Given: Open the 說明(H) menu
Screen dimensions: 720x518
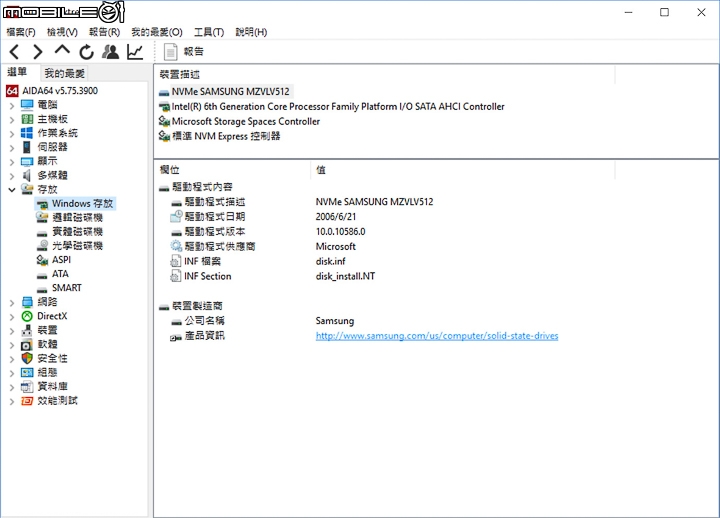Looking at the screenshot, I should coord(251,32).
